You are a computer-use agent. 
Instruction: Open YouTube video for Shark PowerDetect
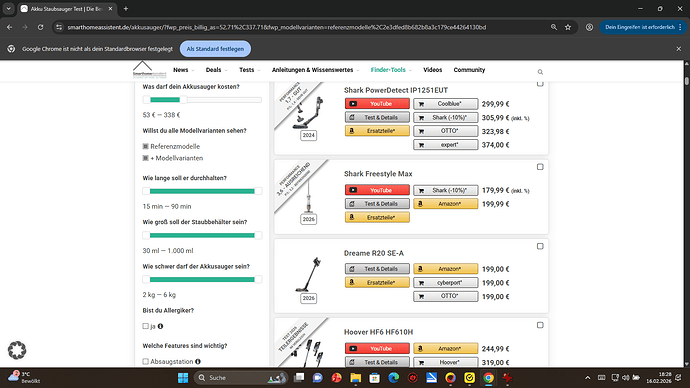point(377,104)
